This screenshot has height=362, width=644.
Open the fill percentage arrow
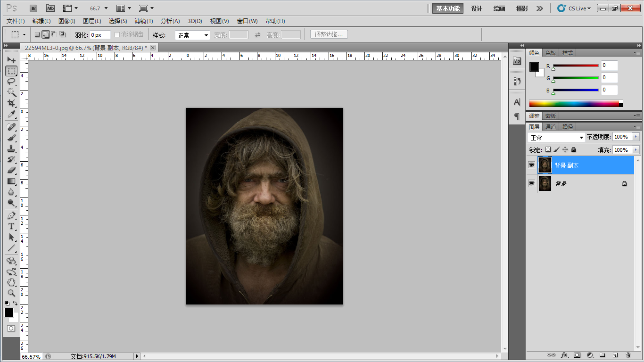[x=636, y=150]
